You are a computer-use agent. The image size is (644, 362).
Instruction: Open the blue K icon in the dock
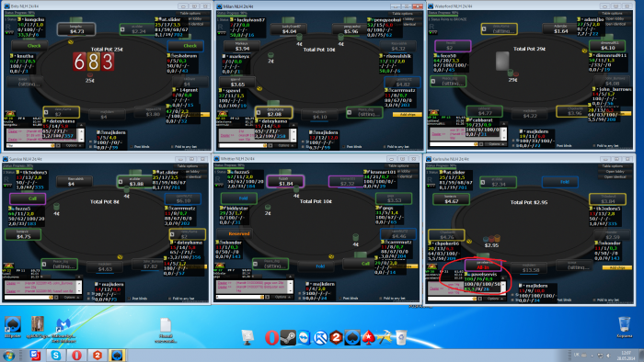coord(320,338)
